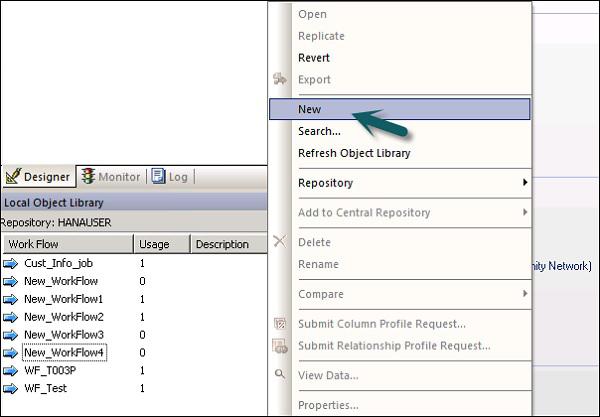Screen dimensions: 600x417
Task: Click the View Data magnifier icon
Action: 280,375
